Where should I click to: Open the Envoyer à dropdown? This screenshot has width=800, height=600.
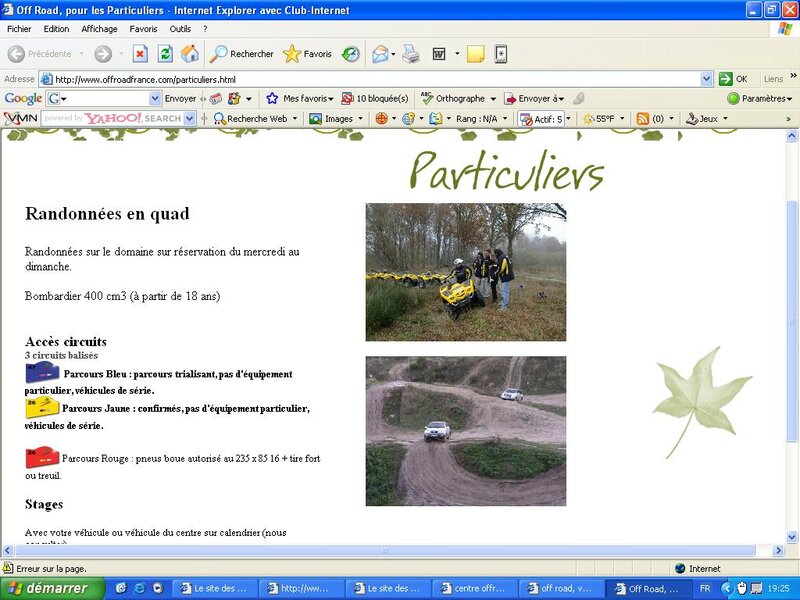click(x=534, y=98)
